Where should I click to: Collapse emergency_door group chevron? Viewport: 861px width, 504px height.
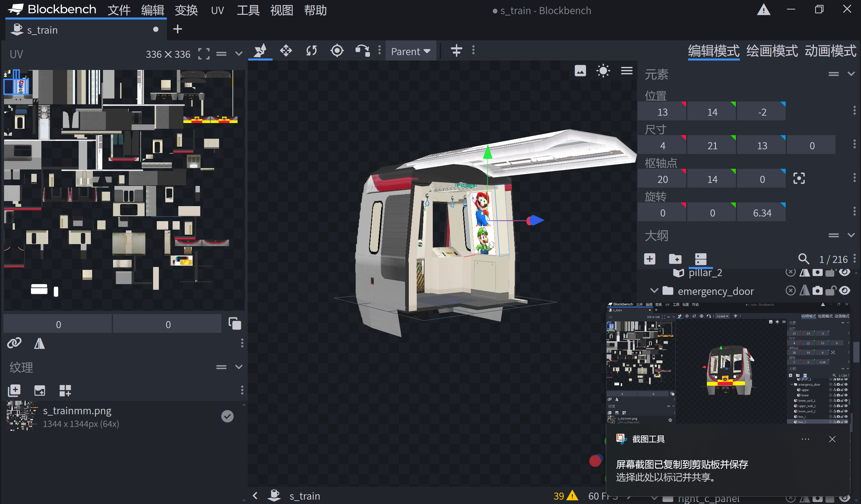(x=654, y=290)
